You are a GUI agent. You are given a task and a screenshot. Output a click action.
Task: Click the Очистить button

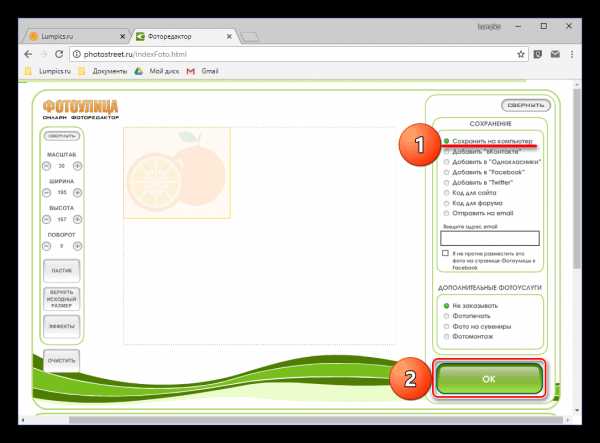point(62,362)
